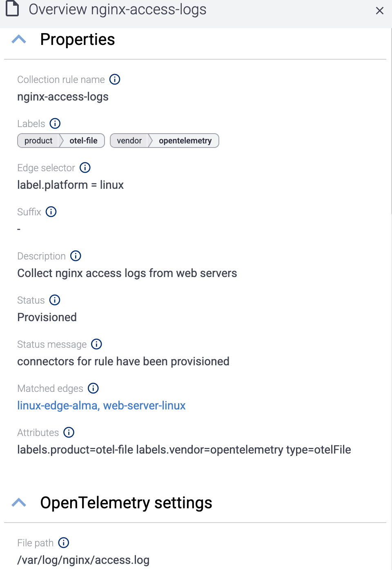Click the info icon beside Collection rule name
This screenshot has height=570, width=392.
[115, 80]
